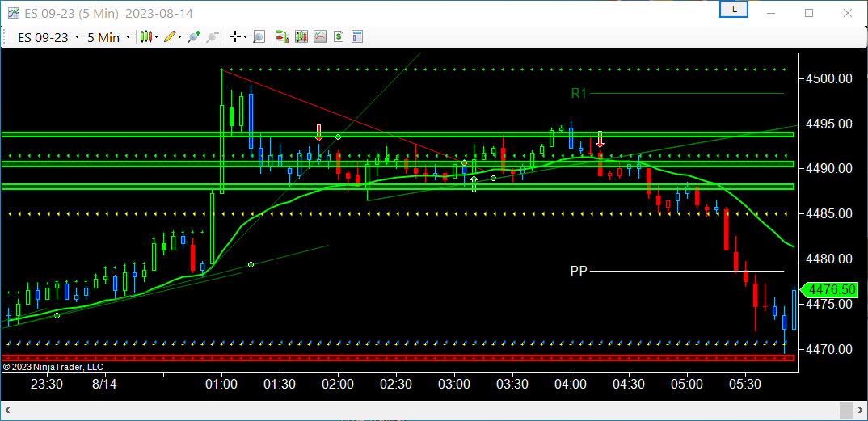
Task: Open the Strategies dollar icon
Action: pos(339,37)
